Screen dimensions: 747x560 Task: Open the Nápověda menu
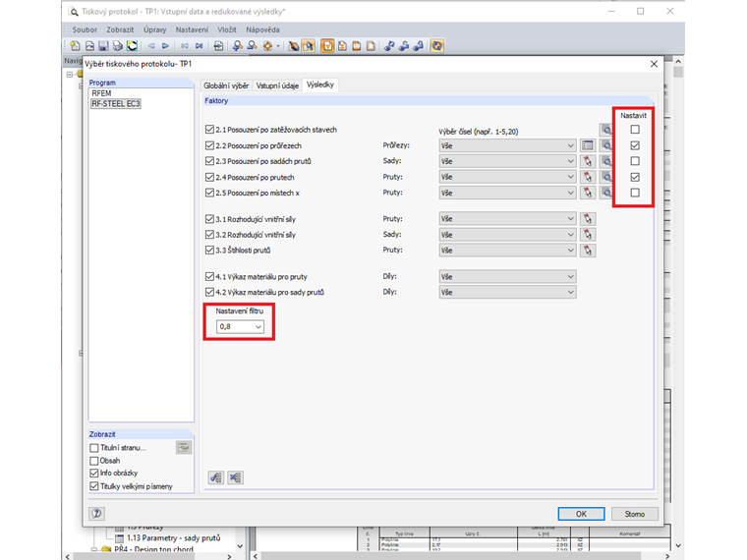click(262, 29)
